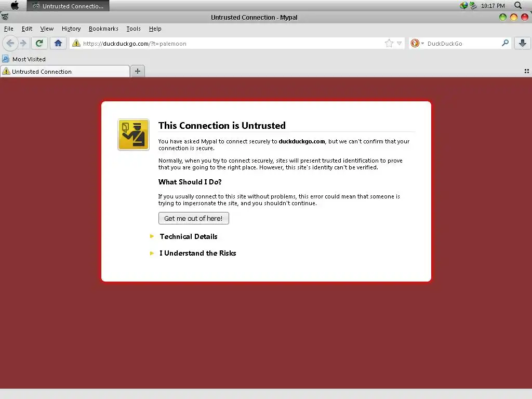Go to the Home page
The height and width of the screenshot is (399, 532).
click(x=58, y=43)
